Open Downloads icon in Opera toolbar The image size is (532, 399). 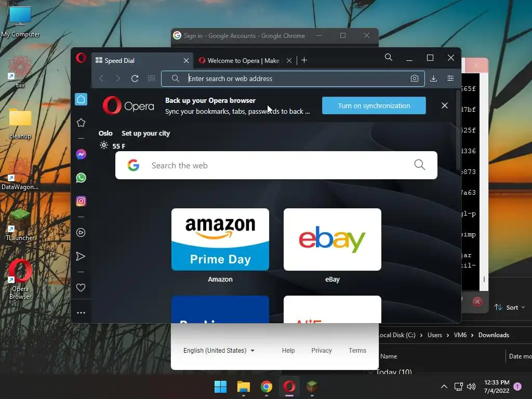[433, 78]
